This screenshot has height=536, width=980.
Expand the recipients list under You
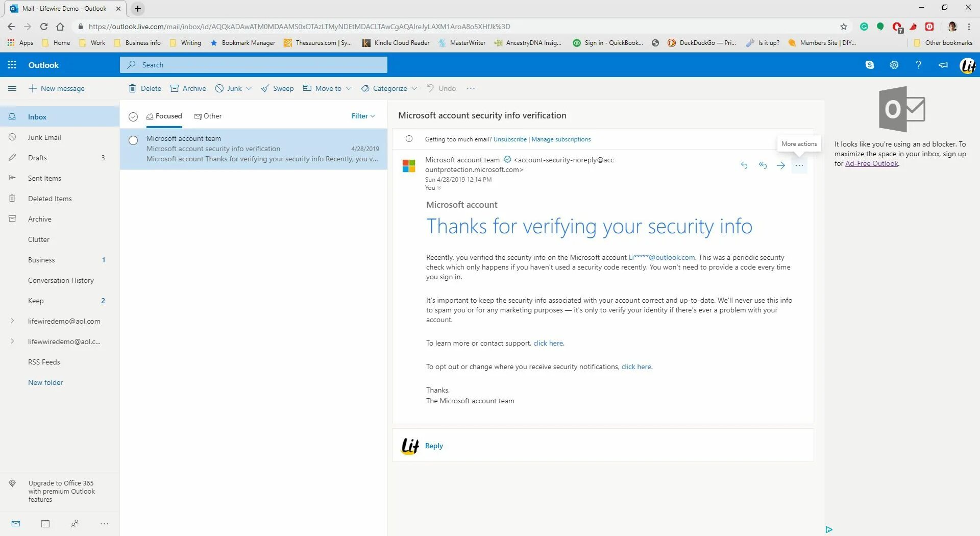[439, 188]
